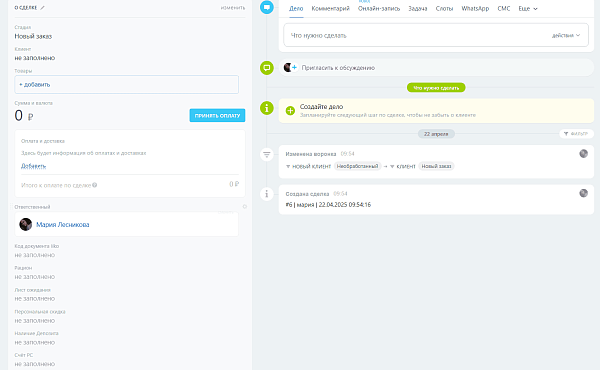Viewport: 600px width, 370px height.
Task: Click the green info icon in timeline
Action: click(267, 108)
